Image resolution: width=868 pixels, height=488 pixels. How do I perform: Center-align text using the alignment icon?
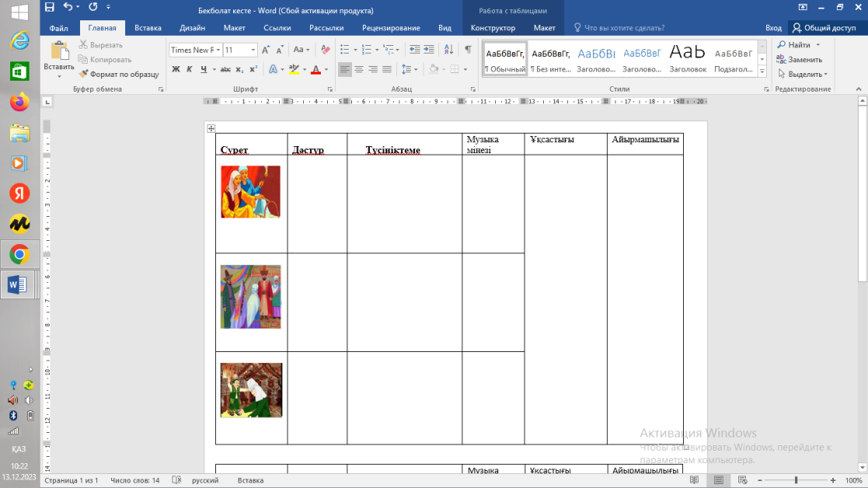pos(359,69)
